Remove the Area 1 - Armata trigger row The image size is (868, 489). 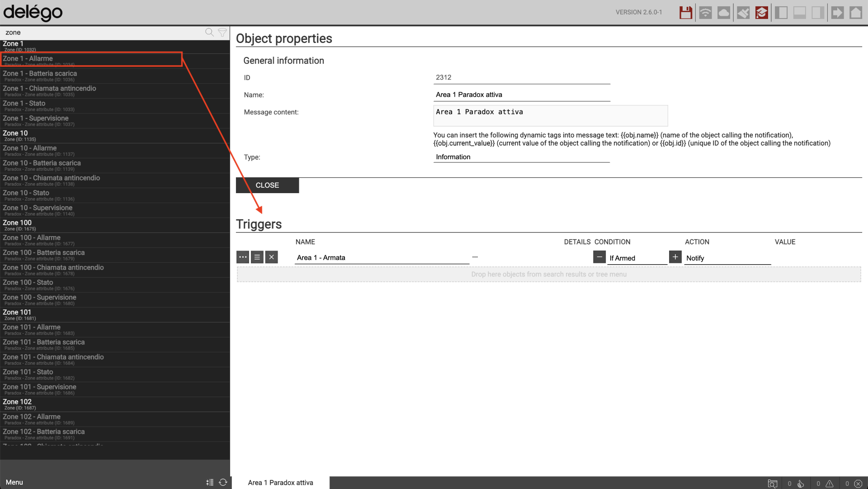[x=271, y=257]
